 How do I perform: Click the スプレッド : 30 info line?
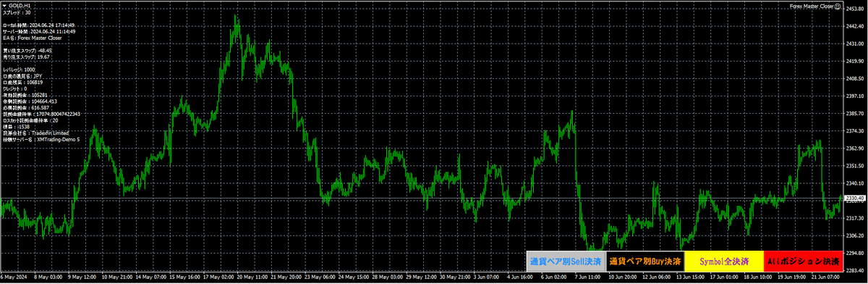pos(17,12)
